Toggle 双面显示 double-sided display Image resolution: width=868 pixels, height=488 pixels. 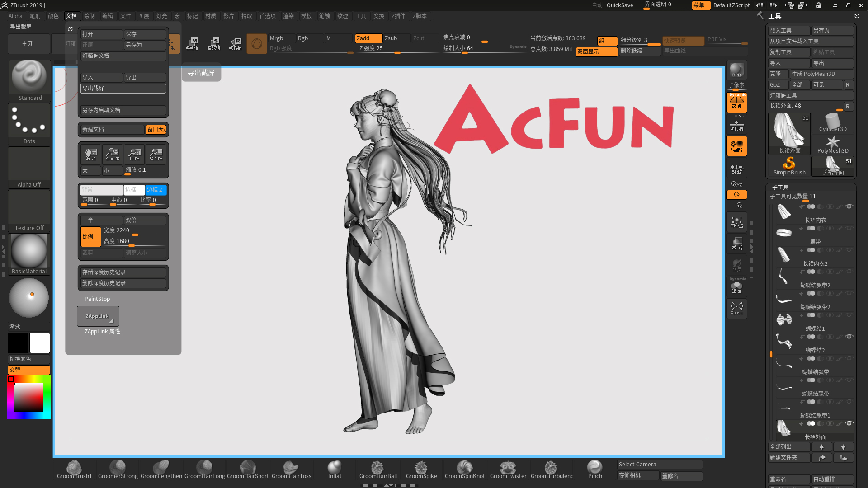(x=597, y=52)
